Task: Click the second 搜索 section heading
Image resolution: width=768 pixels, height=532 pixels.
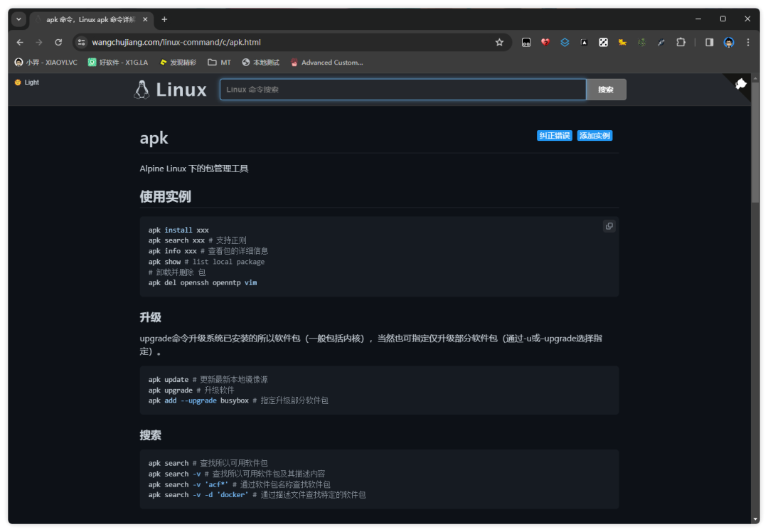Action: pyautogui.click(x=150, y=435)
